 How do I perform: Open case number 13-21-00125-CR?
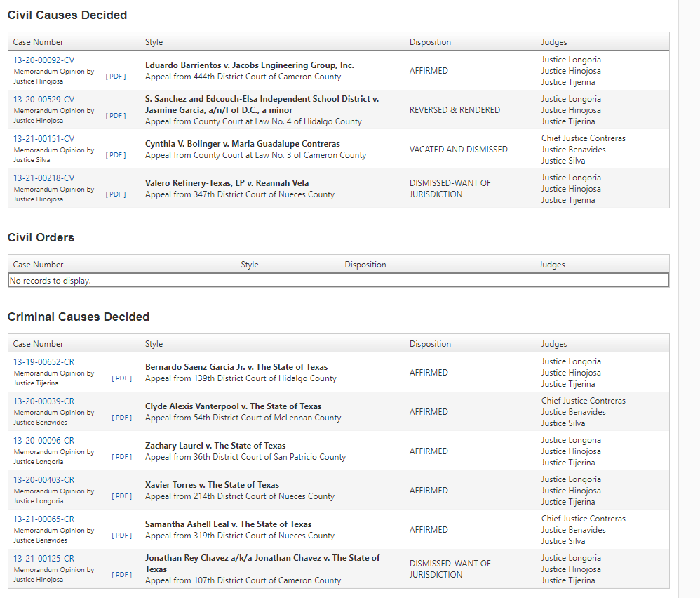point(43,559)
